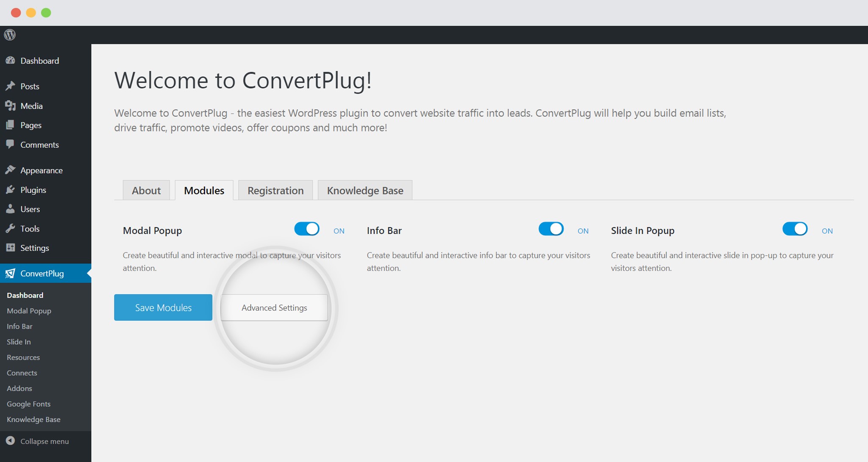Click the Info Bar module heading

tap(384, 230)
